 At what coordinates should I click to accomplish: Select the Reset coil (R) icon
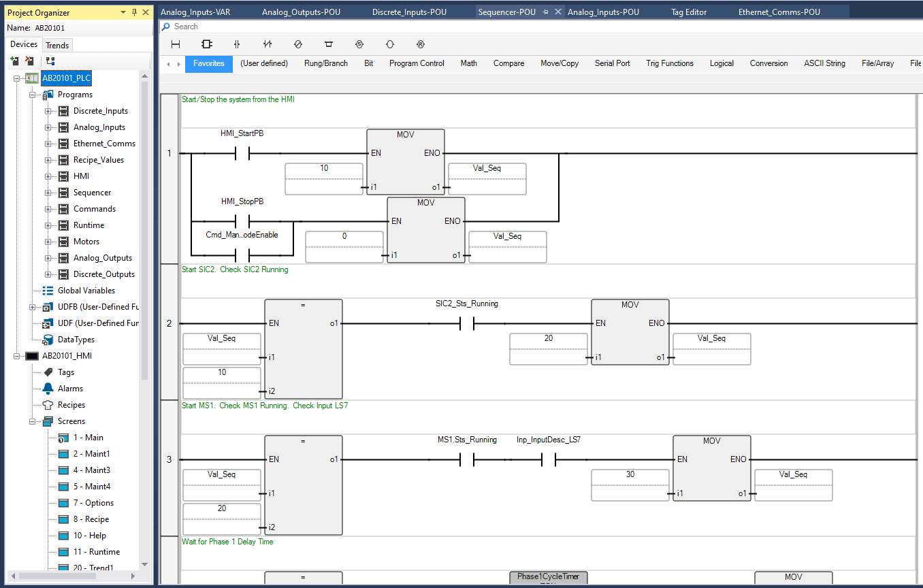point(421,44)
